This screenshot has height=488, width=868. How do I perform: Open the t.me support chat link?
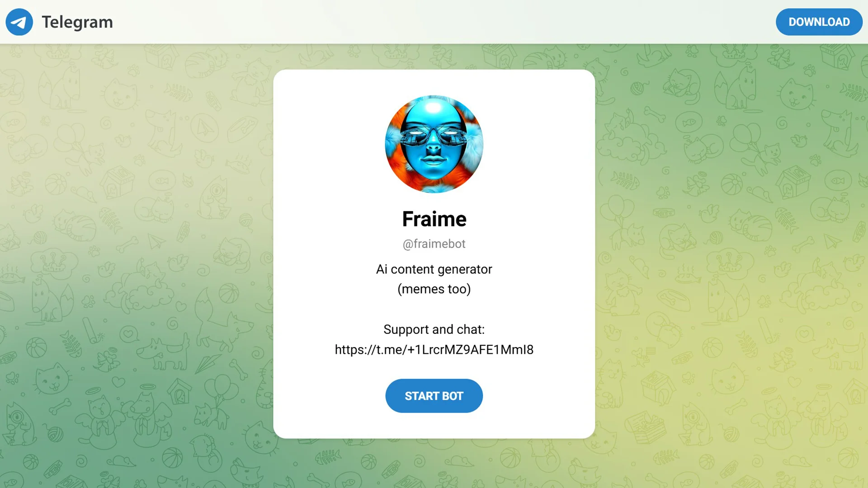pyautogui.click(x=434, y=350)
